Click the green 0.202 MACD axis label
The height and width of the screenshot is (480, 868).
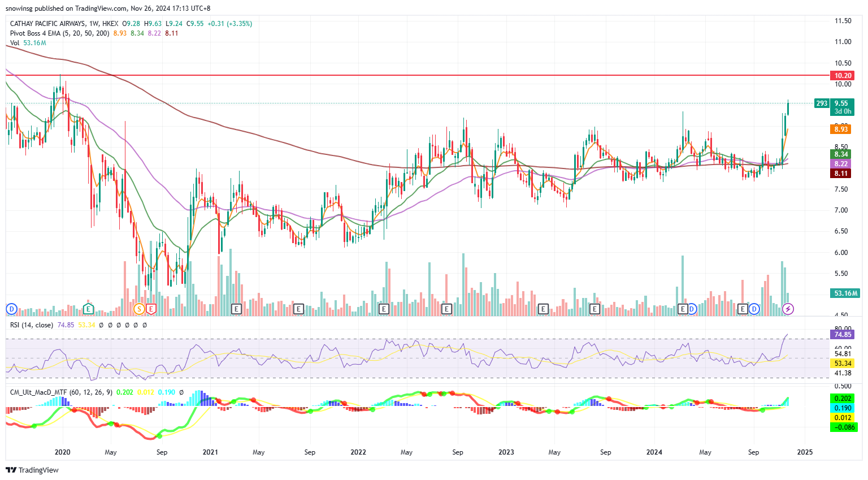(843, 399)
